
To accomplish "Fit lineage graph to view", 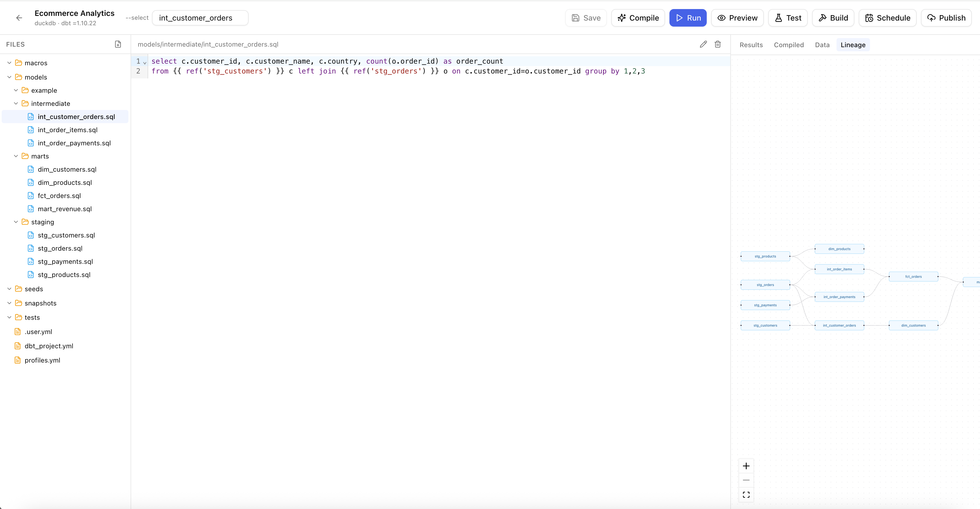I will [x=746, y=494].
